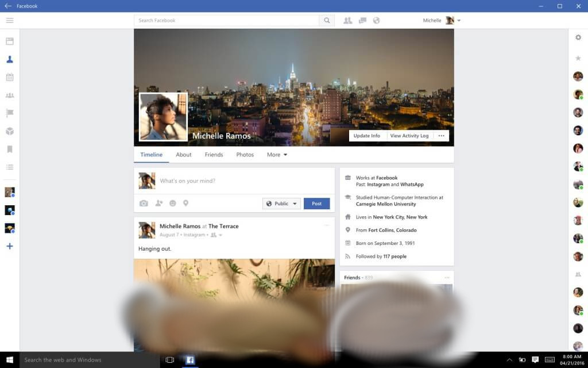
Task: Open the Events calendar sidebar icon
Action: coord(10,78)
